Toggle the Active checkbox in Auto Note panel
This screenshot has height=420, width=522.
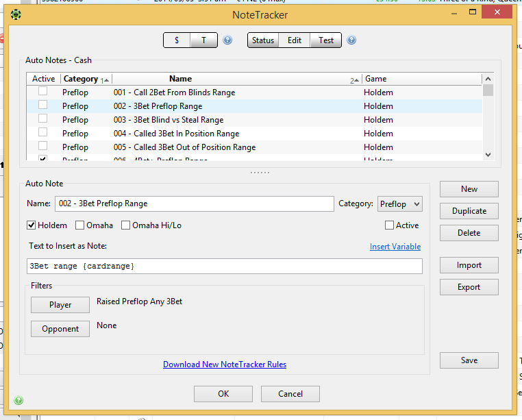click(x=389, y=225)
